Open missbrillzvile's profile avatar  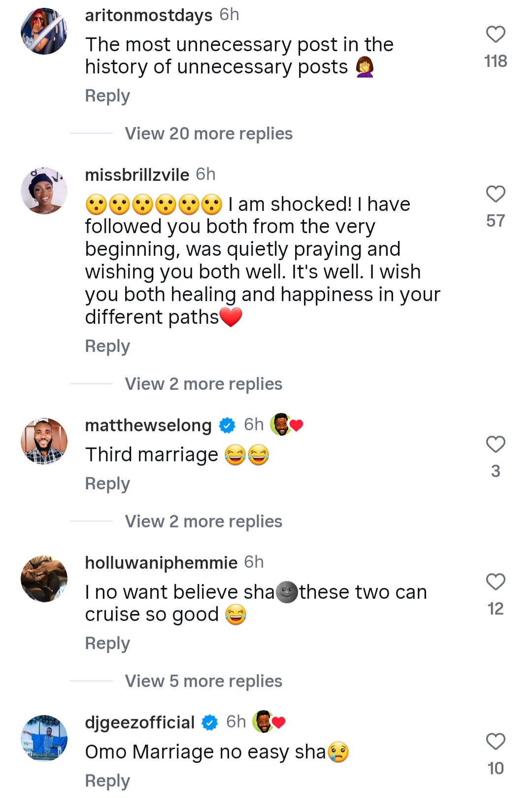point(44,191)
